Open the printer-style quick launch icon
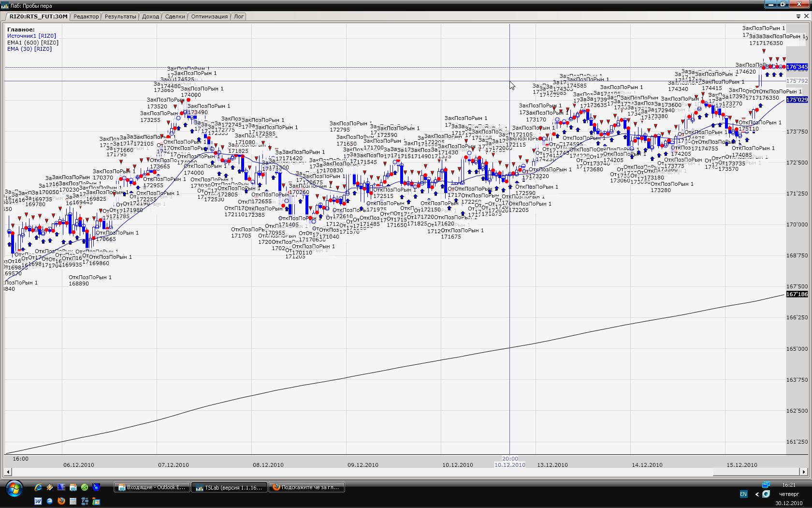812x508 pixels. click(x=73, y=488)
